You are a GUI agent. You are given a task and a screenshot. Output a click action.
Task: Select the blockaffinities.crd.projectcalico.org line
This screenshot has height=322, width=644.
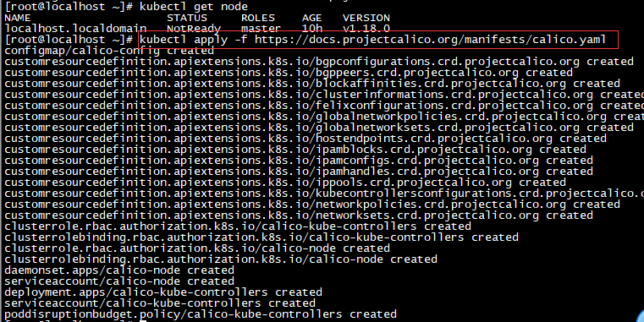click(x=312, y=84)
